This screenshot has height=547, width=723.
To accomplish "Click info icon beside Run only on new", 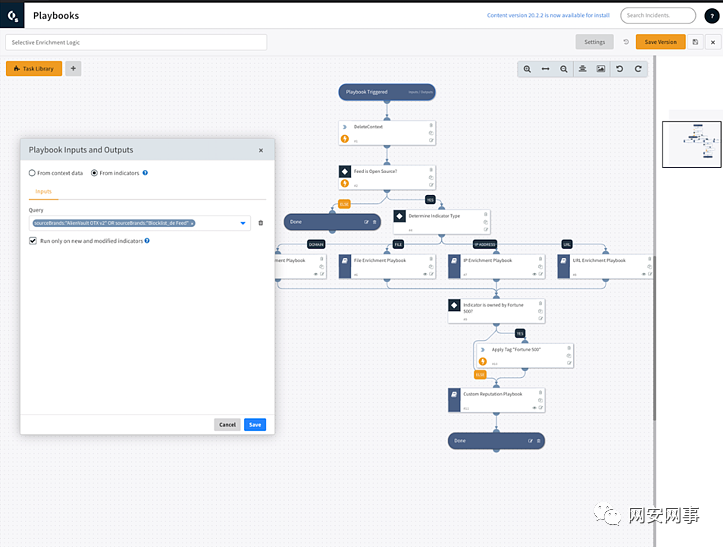I will pyautogui.click(x=147, y=241).
